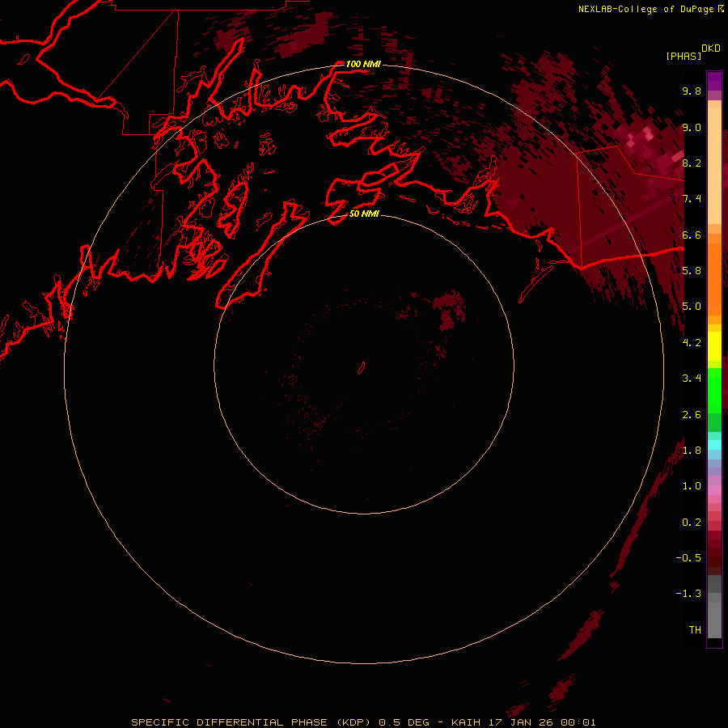Image resolution: width=728 pixels, height=728 pixels.
Task: Click the bright pink echo cells at upper right
Action: 641,137
